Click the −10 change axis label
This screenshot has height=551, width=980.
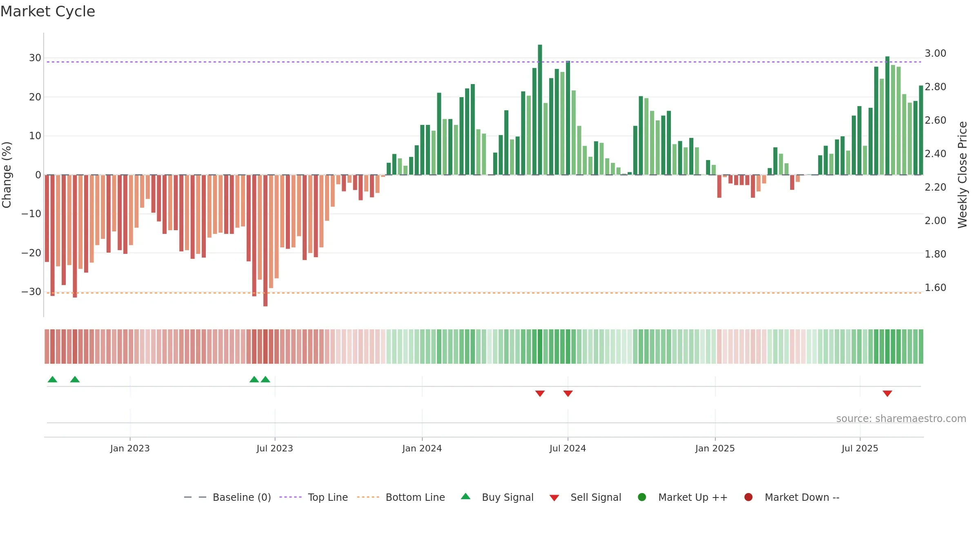[x=31, y=214]
